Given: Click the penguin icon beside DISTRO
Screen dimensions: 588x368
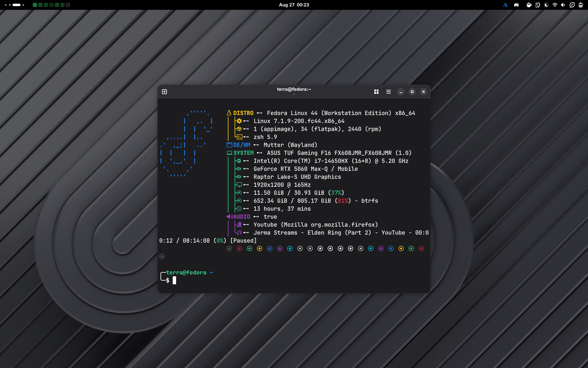Looking at the screenshot, I should click(x=229, y=113).
